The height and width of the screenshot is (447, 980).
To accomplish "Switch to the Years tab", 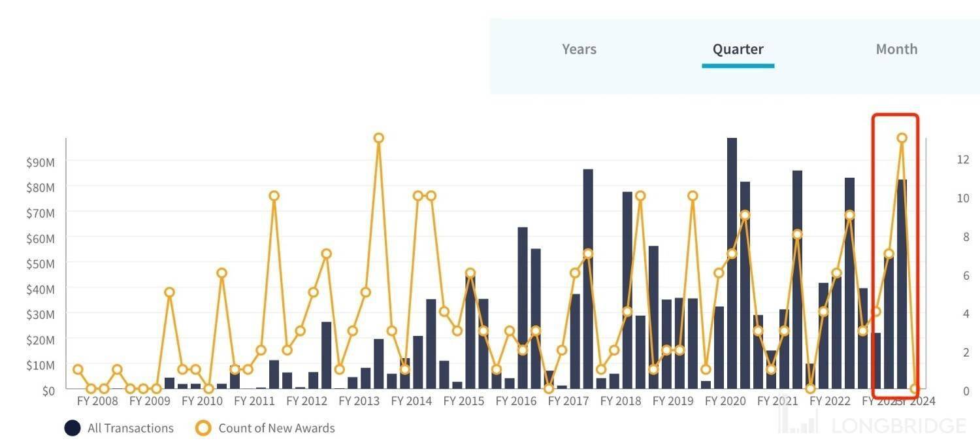I will [579, 49].
